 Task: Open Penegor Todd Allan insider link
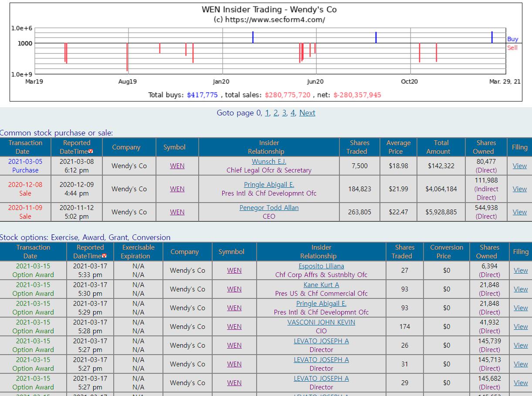[x=269, y=208]
